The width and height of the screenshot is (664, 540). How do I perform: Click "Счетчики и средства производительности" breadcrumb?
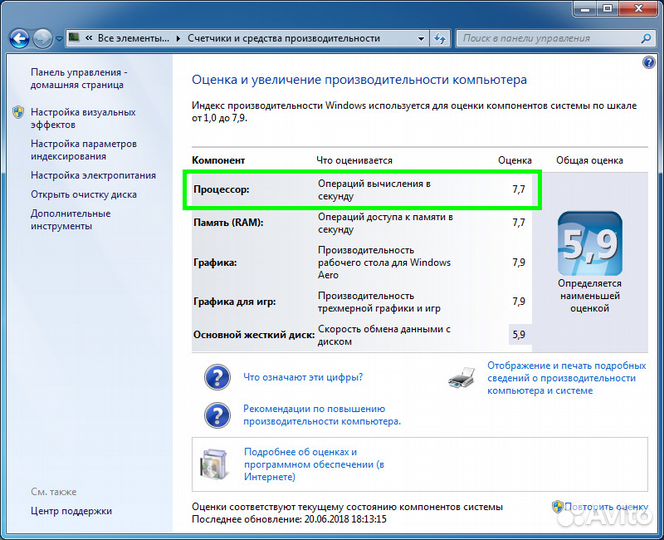[284, 38]
